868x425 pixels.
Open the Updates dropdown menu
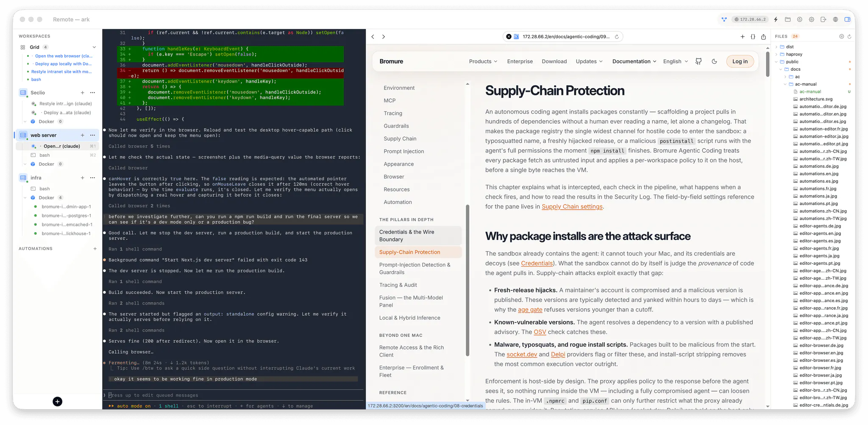pos(589,61)
